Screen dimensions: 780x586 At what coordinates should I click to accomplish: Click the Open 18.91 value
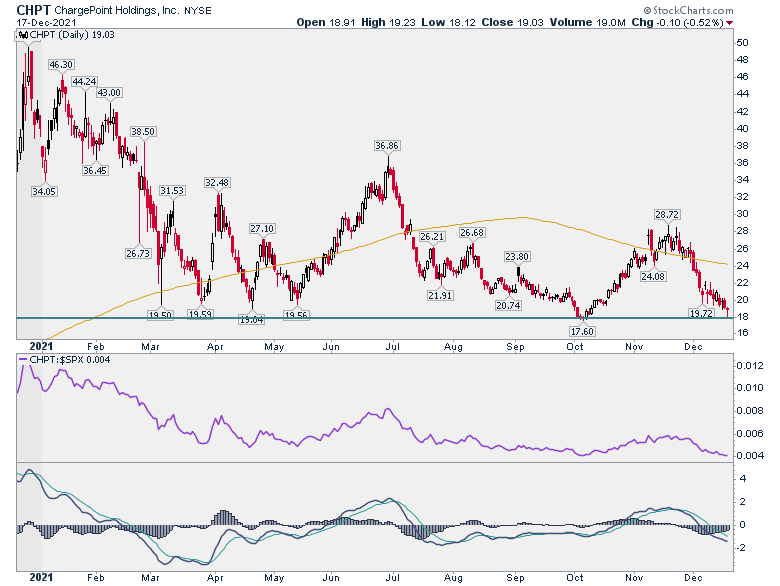pos(326,22)
